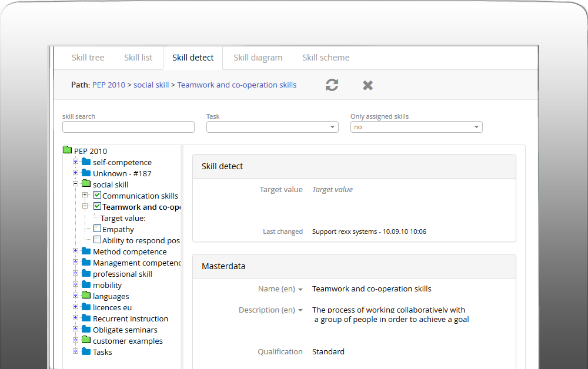Viewport: 588px width, 369px height.
Task: Click the Target value italic field
Action: point(332,190)
